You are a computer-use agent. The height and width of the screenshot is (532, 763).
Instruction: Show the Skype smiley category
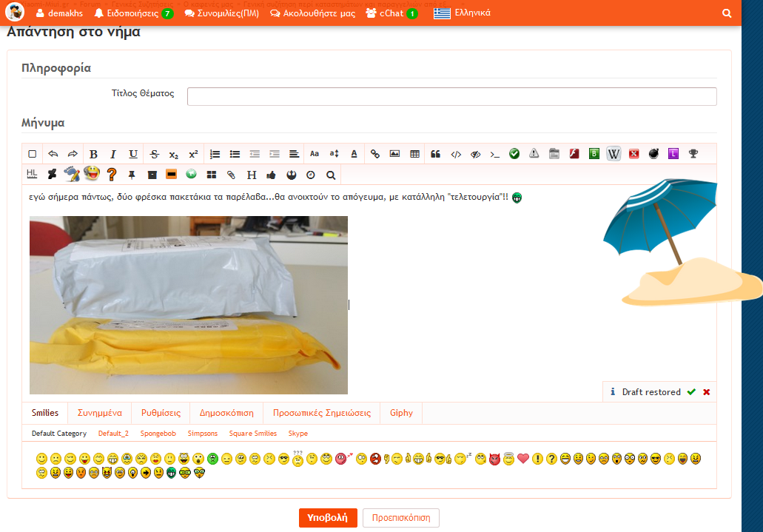(298, 433)
